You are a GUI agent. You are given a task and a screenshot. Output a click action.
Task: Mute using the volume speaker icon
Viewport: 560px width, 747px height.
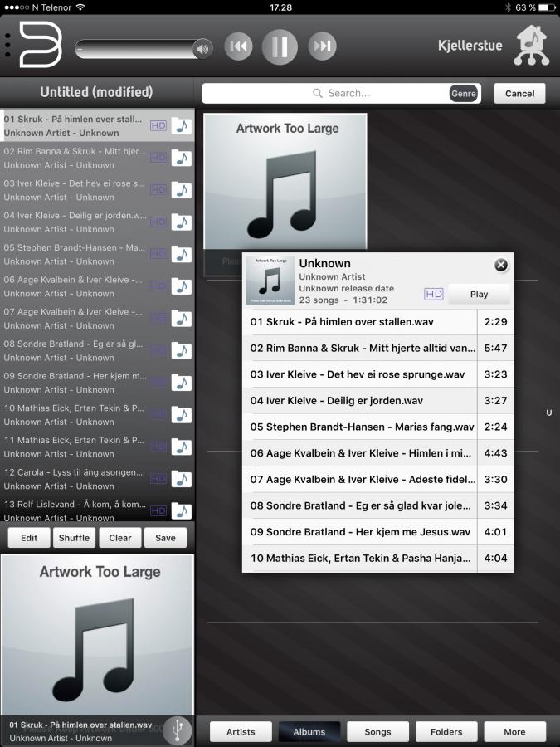pos(203,49)
